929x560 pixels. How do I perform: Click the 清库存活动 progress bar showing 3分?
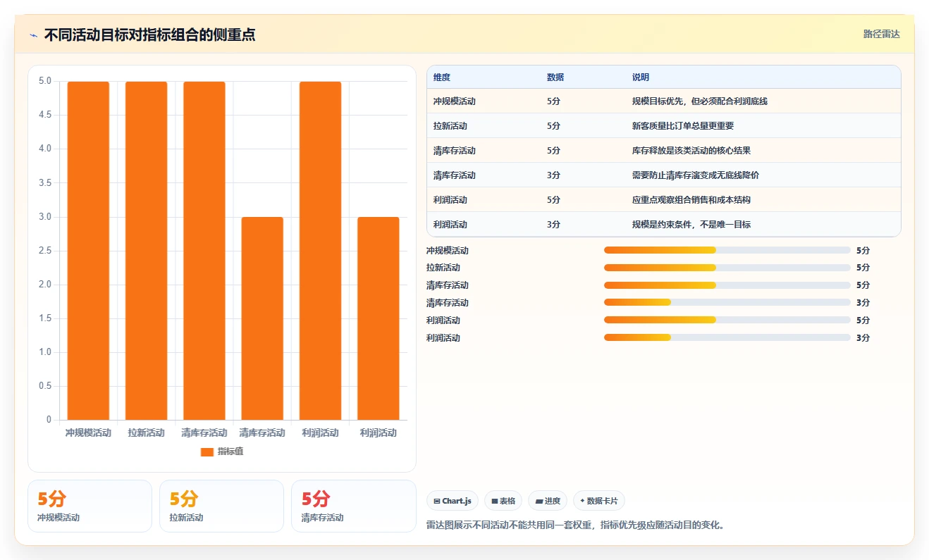coord(727,302)
